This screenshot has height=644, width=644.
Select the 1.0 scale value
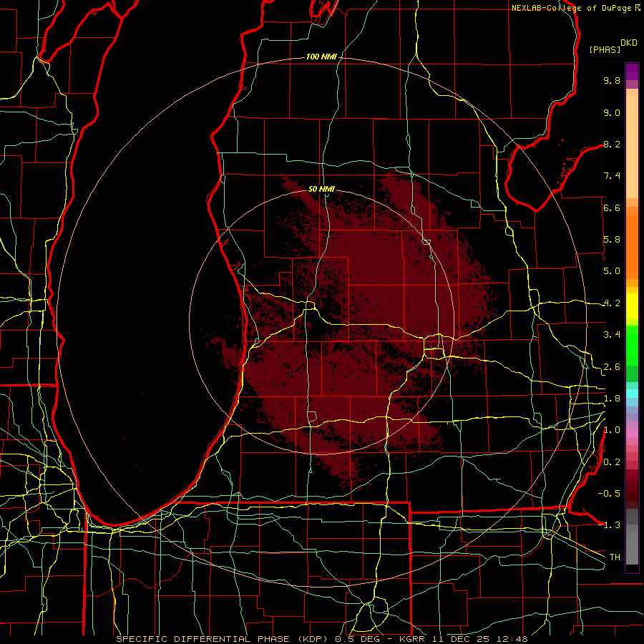(612, 430)
